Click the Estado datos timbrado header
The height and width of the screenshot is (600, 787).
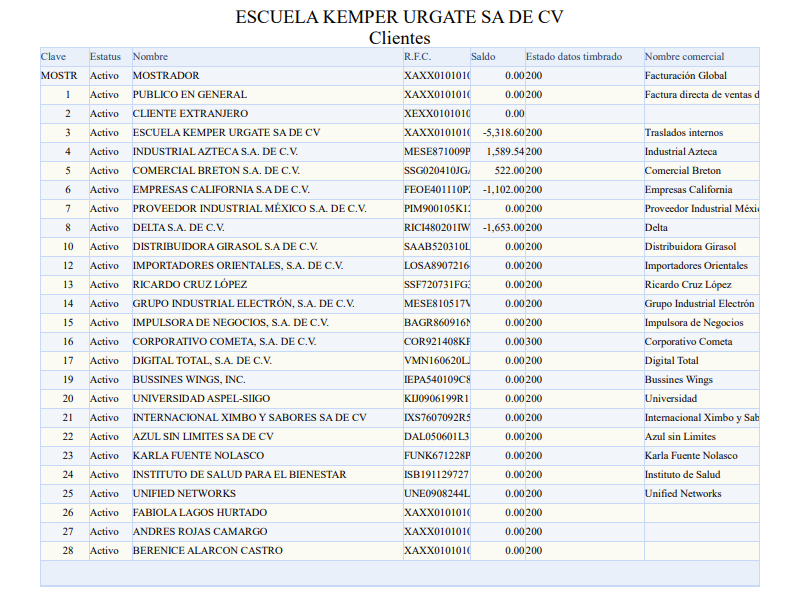coord(573,57)
